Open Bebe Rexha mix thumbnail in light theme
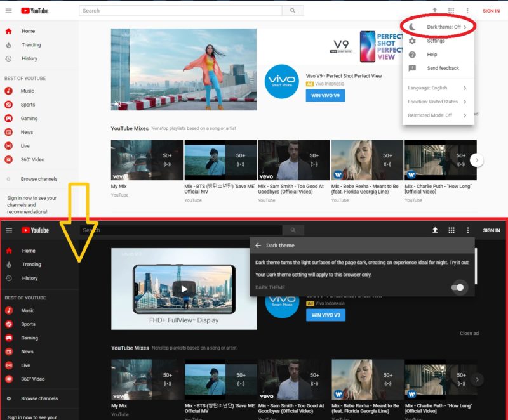 (368, 160)
